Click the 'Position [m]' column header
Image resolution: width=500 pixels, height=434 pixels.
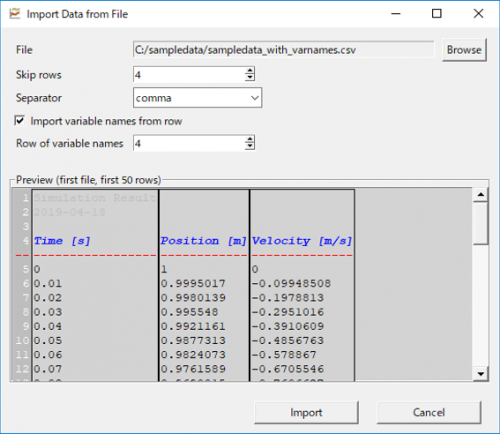click(203, 241)
